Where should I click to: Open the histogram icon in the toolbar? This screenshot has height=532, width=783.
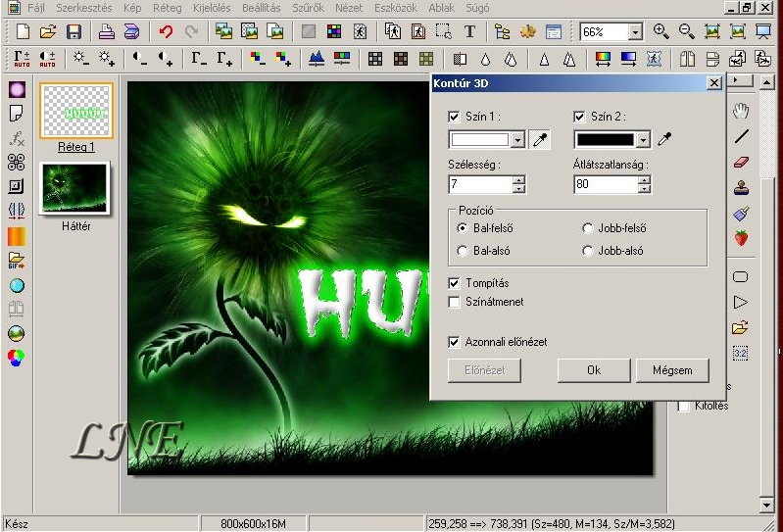(317, 59)
